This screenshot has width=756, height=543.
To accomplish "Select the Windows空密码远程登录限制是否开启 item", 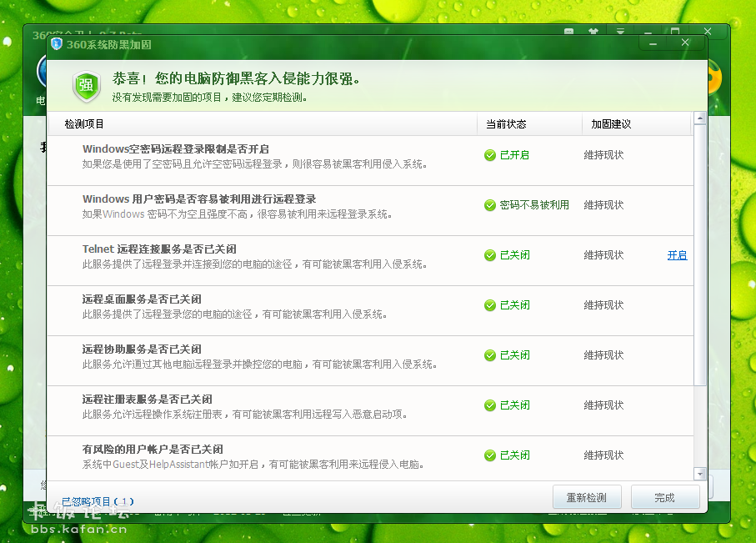I will [370, 160].
